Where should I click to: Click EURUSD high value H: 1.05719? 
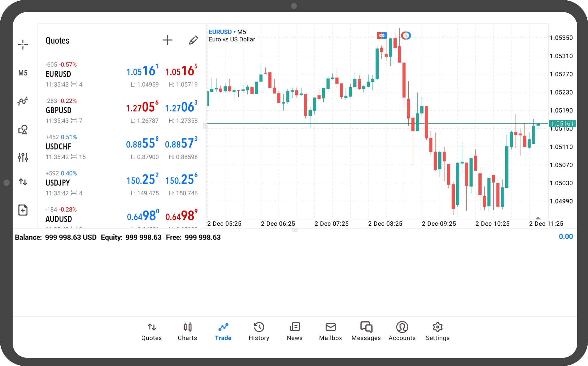click(183, 84)
